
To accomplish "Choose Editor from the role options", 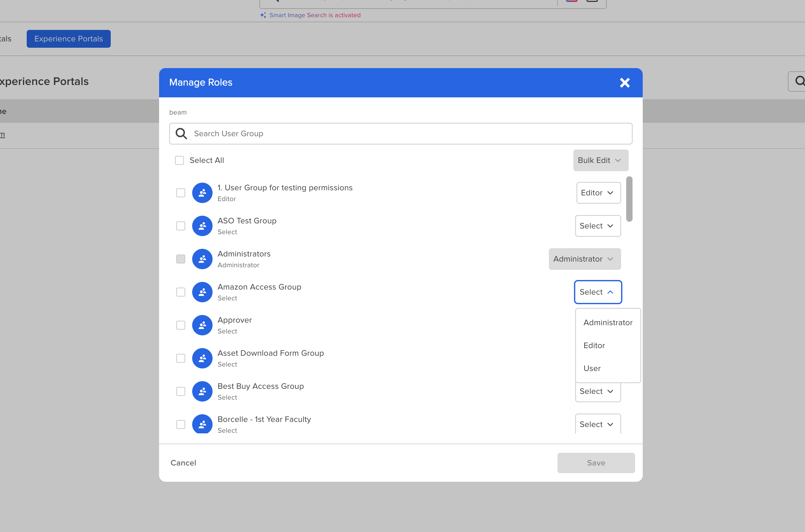I will click(x=607, y=346).
